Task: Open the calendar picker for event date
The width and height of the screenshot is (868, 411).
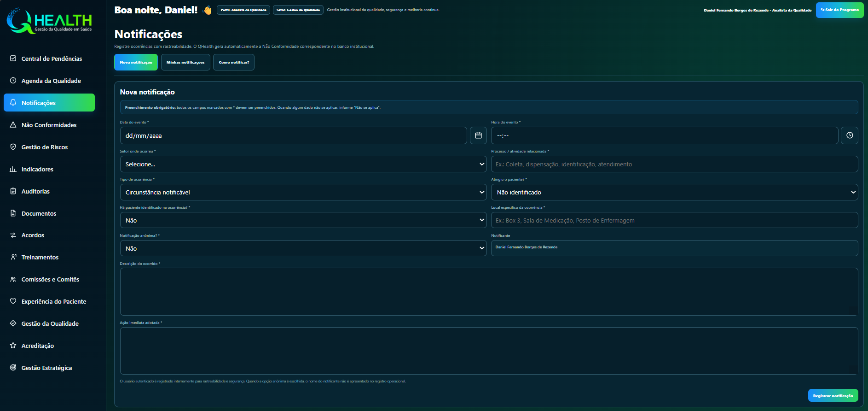Action: 478,135
